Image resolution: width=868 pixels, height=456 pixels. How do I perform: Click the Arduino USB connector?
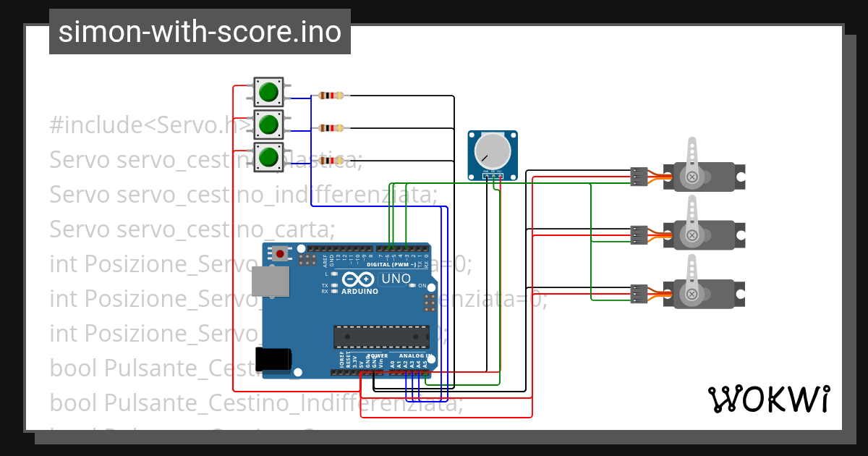pos(270,281)
